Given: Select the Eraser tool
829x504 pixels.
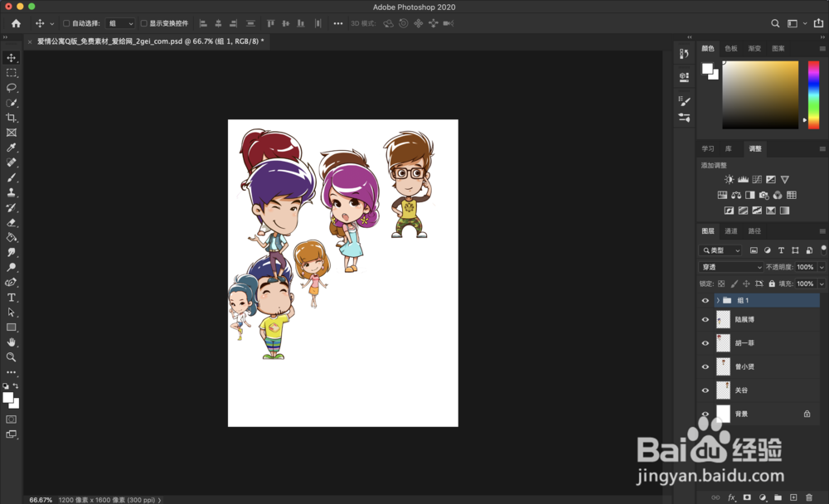Looking at the screenshot, I should 11,223.
